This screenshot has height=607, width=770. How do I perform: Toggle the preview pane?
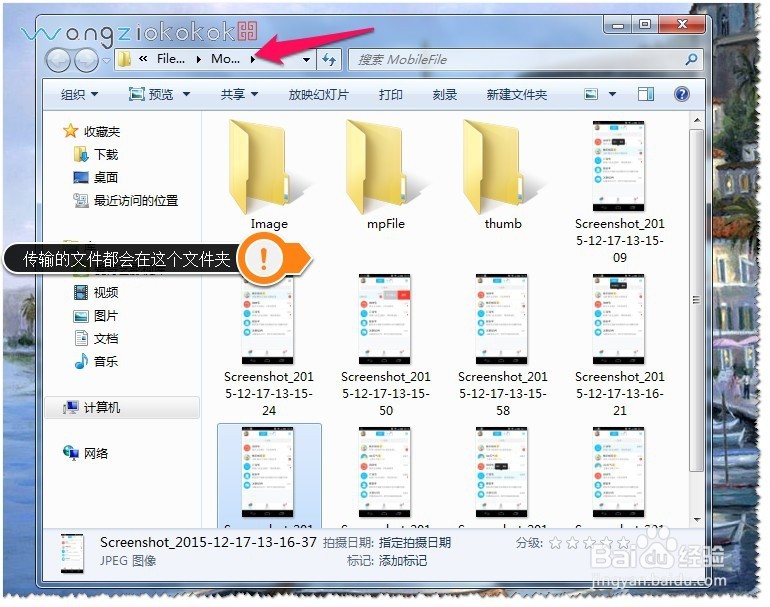click(x=646, y=94)
